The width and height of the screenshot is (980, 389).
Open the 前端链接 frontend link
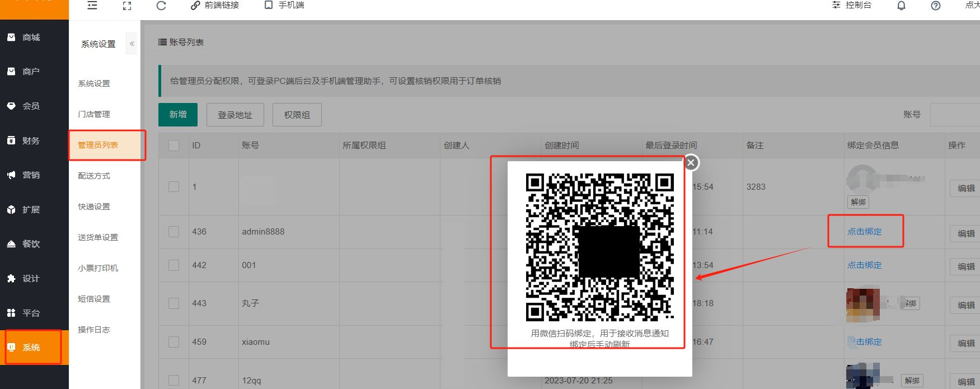(x=215, y=5)
